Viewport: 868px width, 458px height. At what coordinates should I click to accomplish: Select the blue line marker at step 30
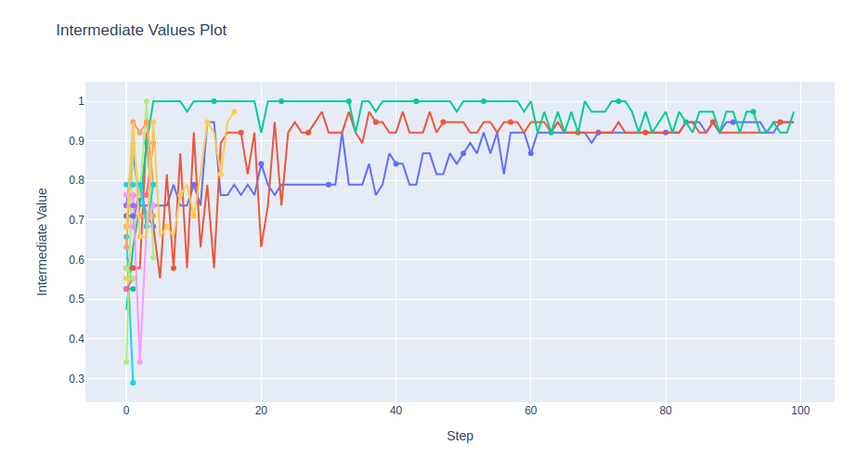[329, 185]
